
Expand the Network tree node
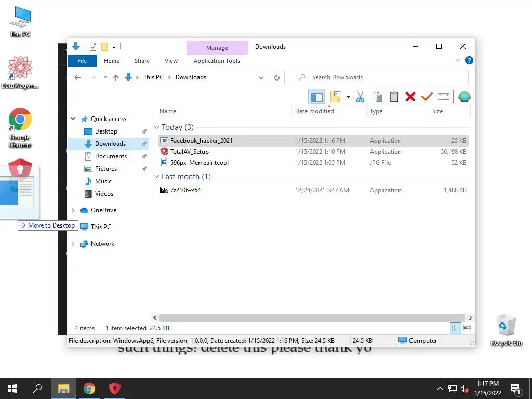[x=73, y=244]
